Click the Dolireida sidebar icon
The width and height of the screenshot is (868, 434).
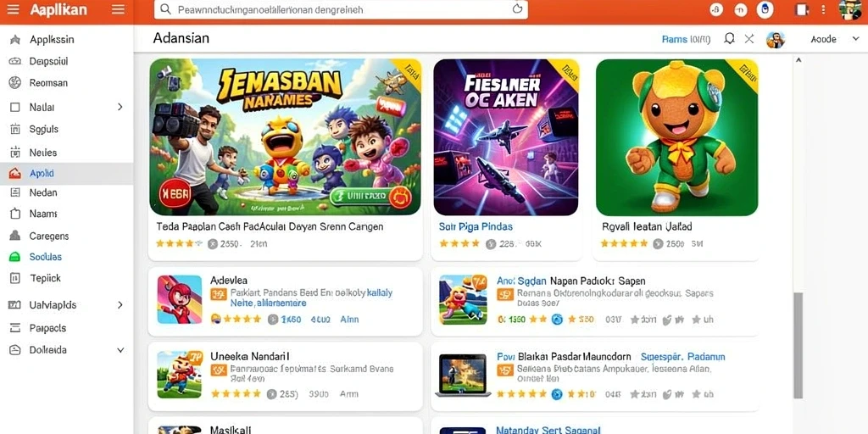point(15,350)
